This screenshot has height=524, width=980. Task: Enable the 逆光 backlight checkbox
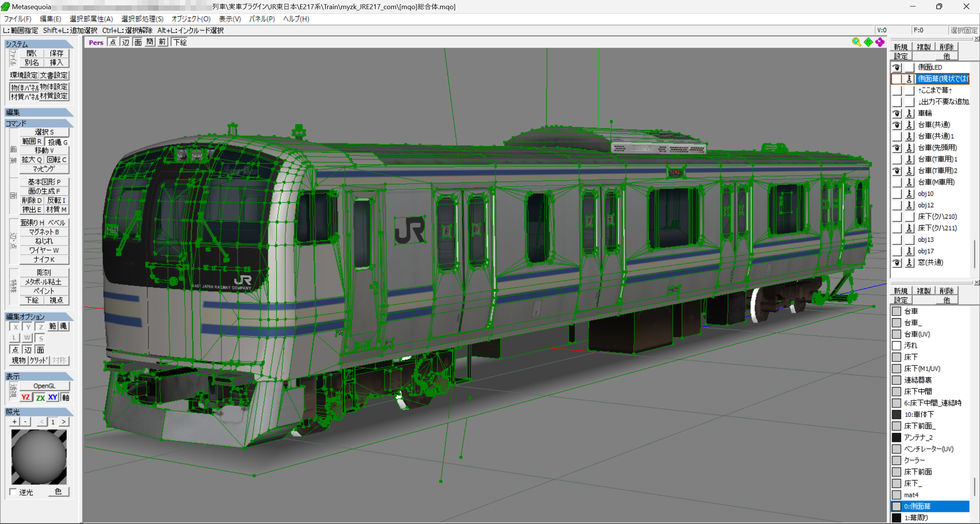click(x=13, y=492)
